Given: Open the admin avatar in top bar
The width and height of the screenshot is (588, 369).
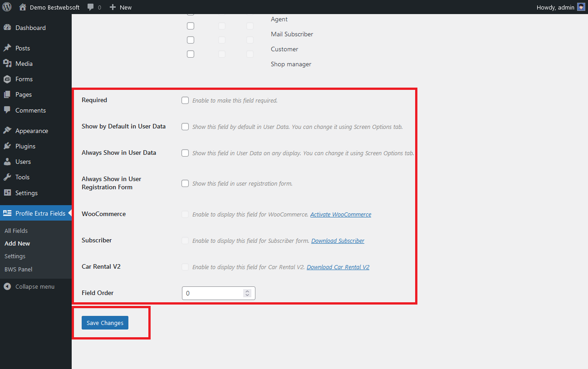Looking at the screenshot, I should pyautogui.click(x=581, y=7).
